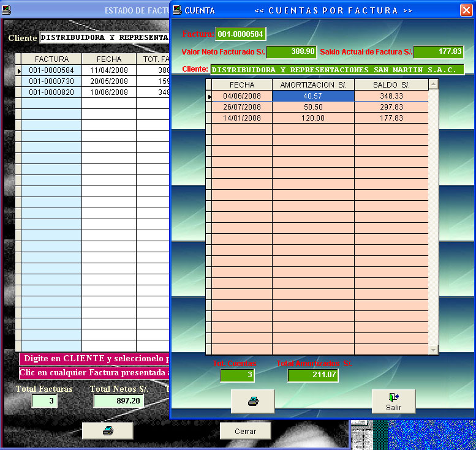Click the Total Amortizado field 211.07
Viewport: 476px width, 450px height.
[x=312, y=375]
